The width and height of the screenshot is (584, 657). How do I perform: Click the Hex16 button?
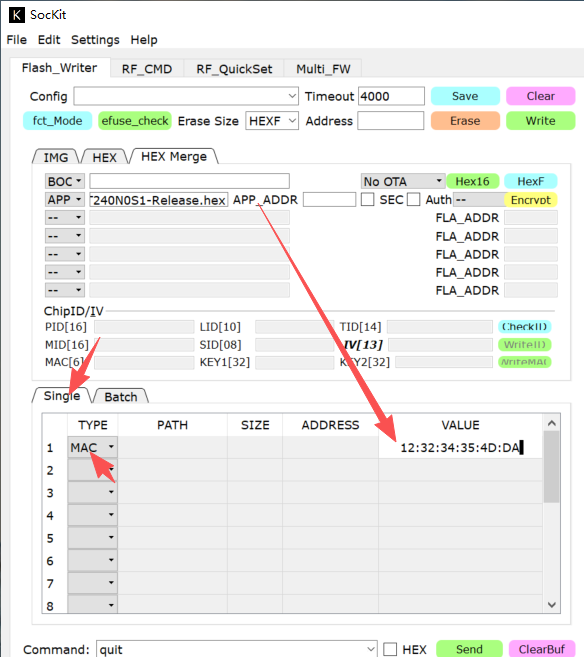coord(473,181)
